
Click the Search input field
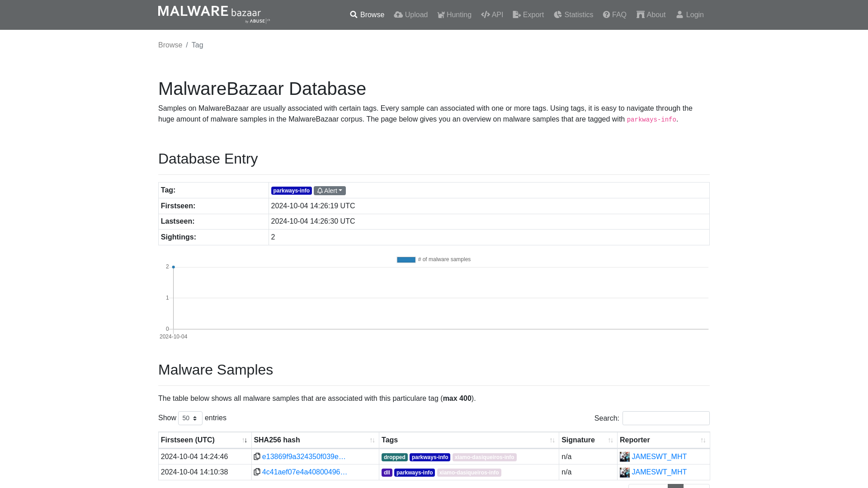pyautogui.click(x=666, y=418)
